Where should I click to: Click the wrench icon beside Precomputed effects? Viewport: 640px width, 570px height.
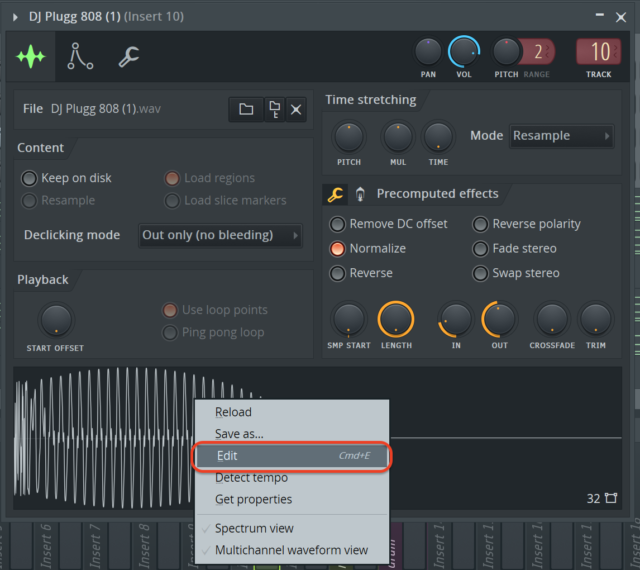(335, 194)
